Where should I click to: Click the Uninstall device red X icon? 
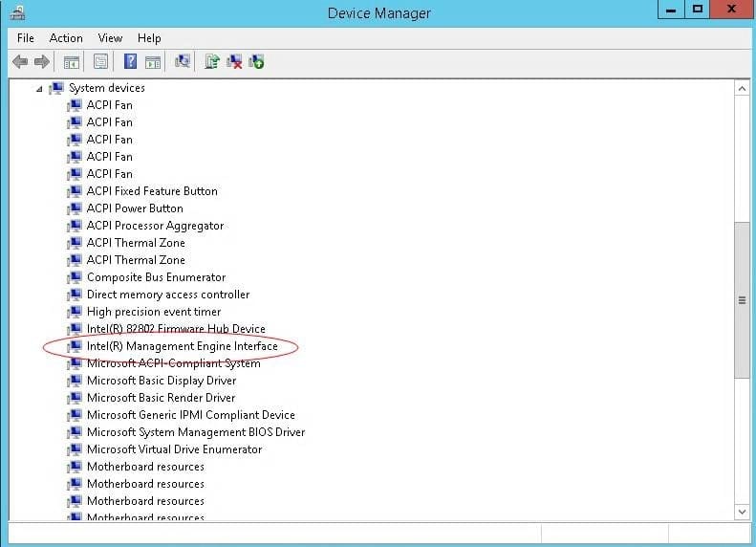[234, 62]
